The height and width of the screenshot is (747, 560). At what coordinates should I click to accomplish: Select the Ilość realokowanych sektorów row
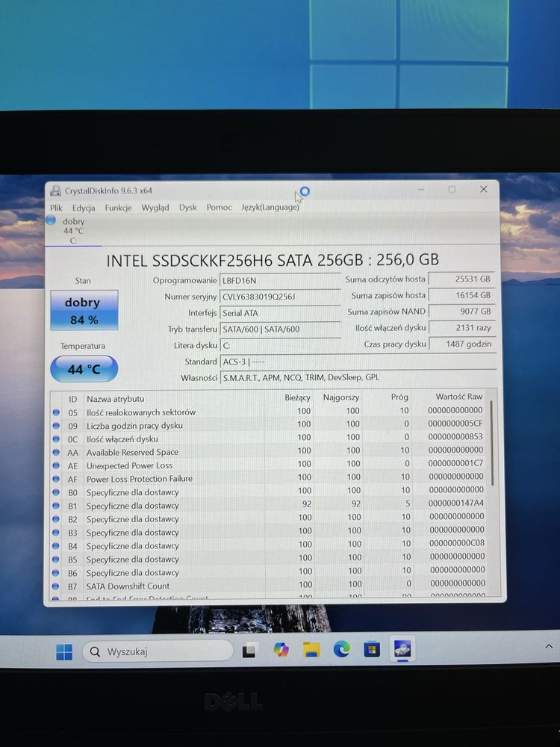point(270,411)
